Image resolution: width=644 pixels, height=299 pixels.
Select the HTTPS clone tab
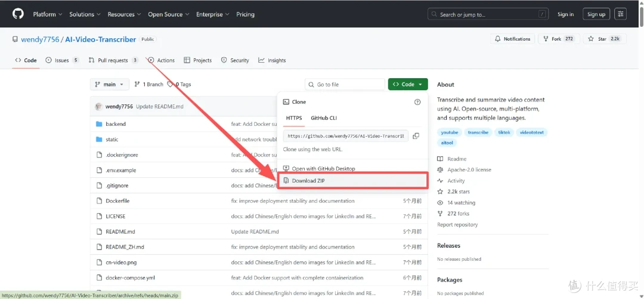tap(294, 118)
